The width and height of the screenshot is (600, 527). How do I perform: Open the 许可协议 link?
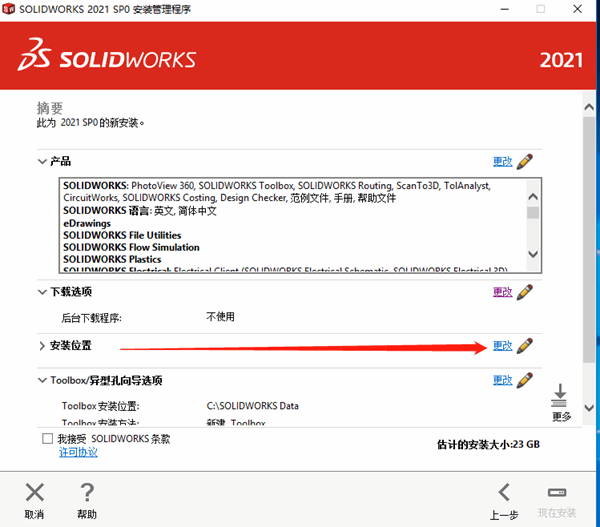78,453
